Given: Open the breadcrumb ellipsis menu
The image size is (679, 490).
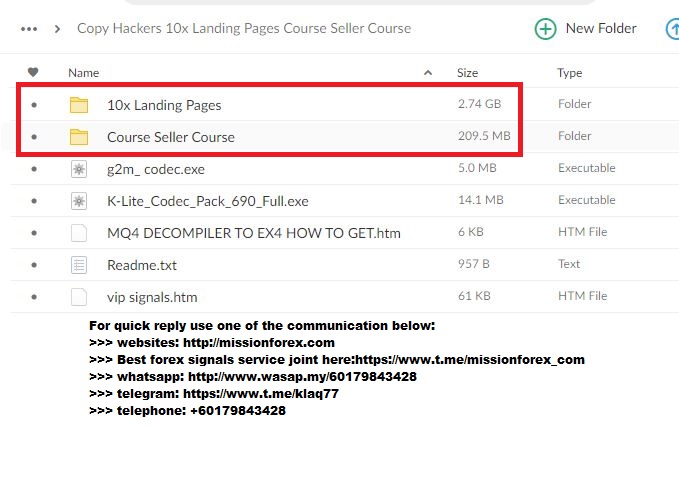Looking at the screenshot, I should [x=29, y=29].
